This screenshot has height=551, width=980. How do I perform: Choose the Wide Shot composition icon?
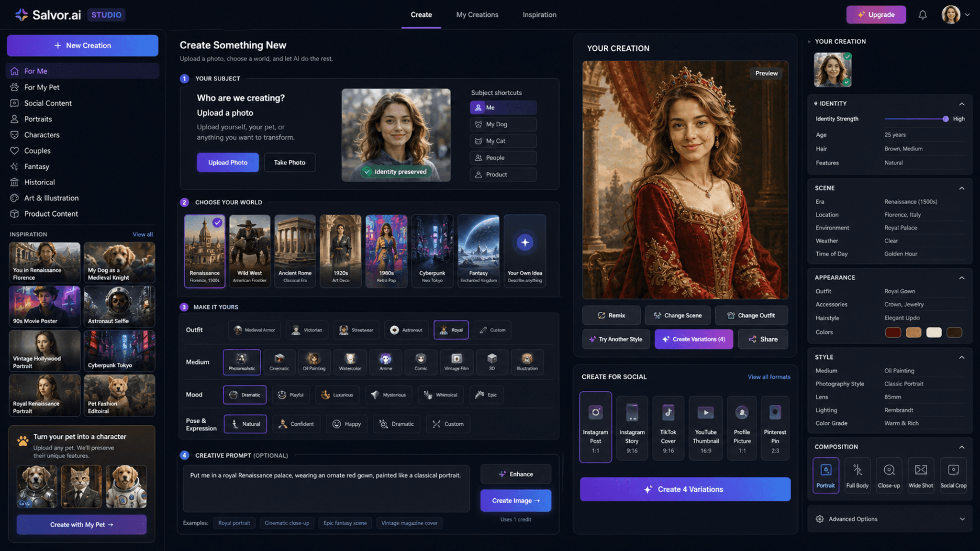point(921,470)
